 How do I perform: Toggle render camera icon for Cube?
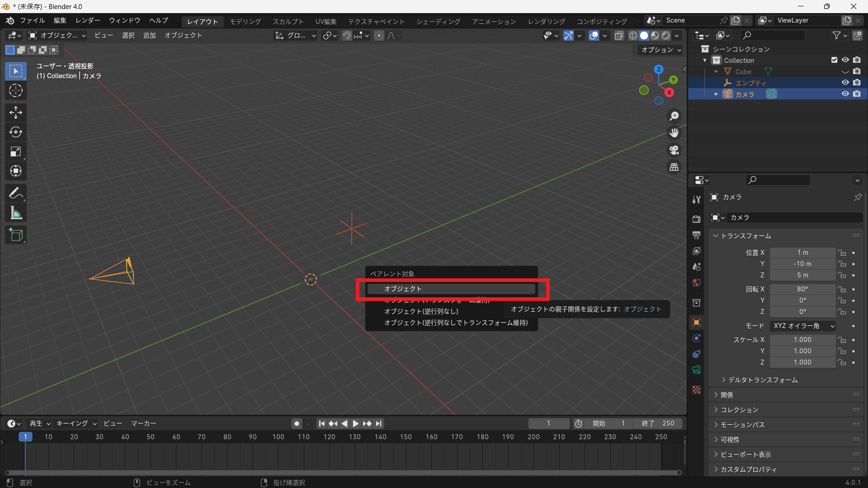coord(857,71)
